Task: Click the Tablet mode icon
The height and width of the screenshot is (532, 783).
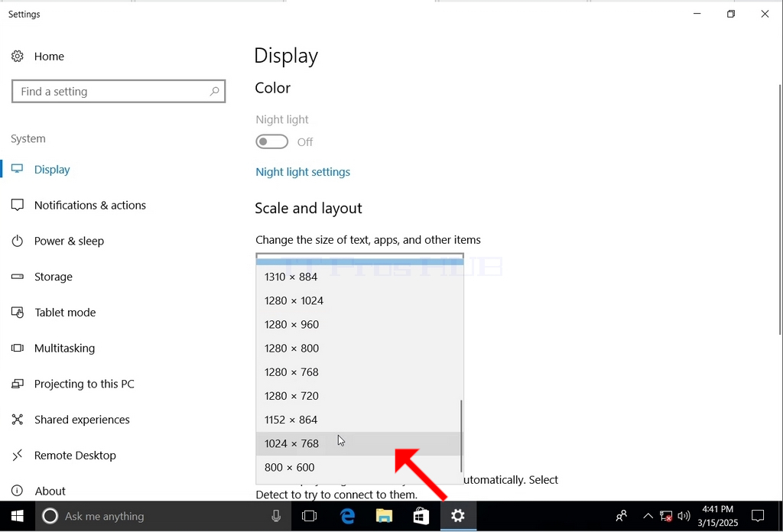Action: (x=18, y=313)
